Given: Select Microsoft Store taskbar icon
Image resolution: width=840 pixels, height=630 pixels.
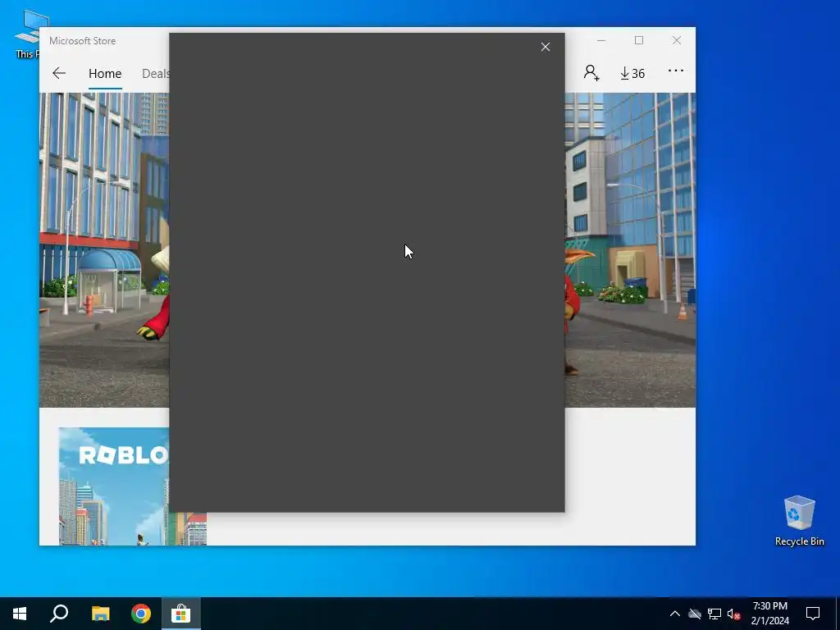Looking at the screenshot, I should (x=181, y=614).
